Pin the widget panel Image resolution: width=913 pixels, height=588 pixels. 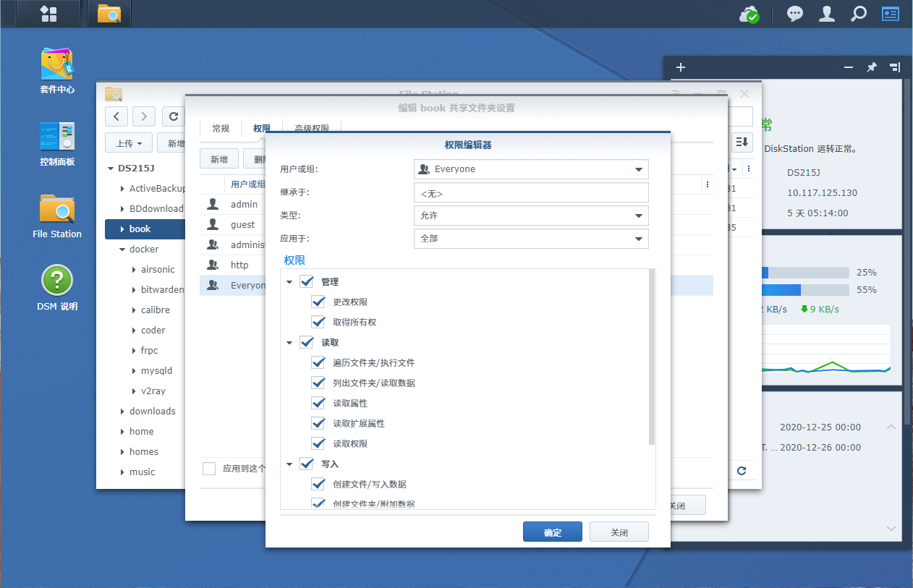[x=872, y=67]
